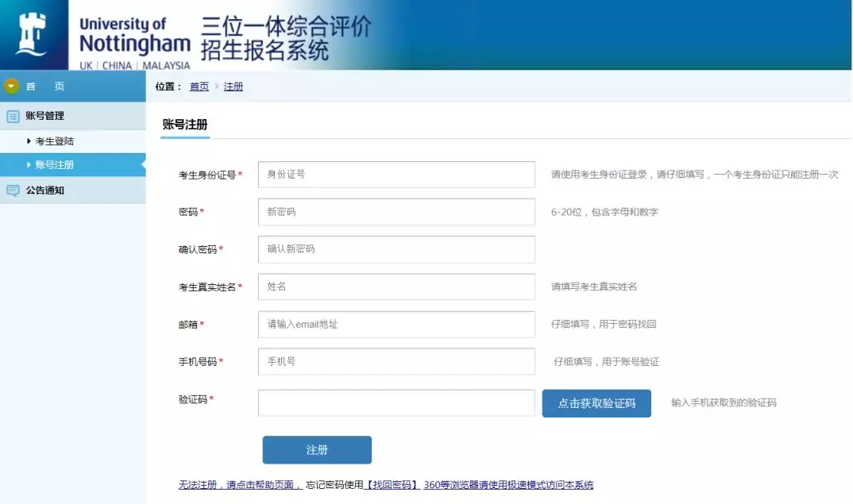The height and width of the screenshot is (504, 853).
Task: Focus the email address input field
Action: pyautogui.click(x=396, y=324)
